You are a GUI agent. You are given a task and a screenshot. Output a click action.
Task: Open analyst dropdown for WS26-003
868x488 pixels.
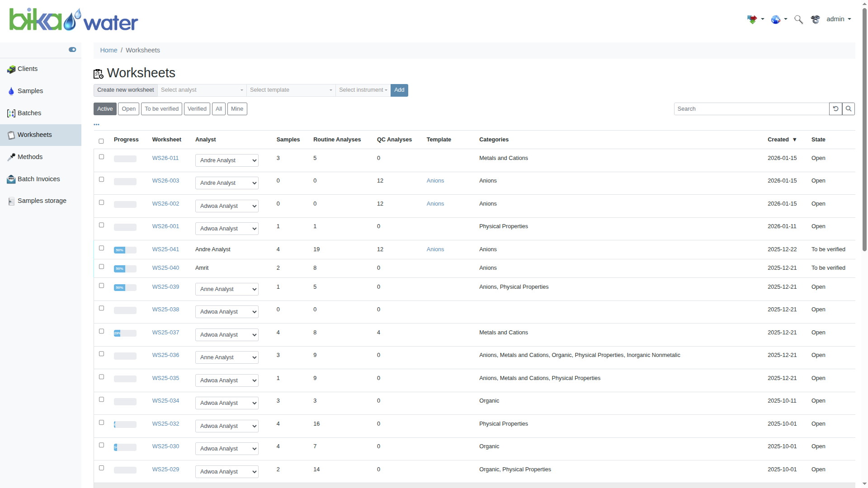click(x=226, y=183)
